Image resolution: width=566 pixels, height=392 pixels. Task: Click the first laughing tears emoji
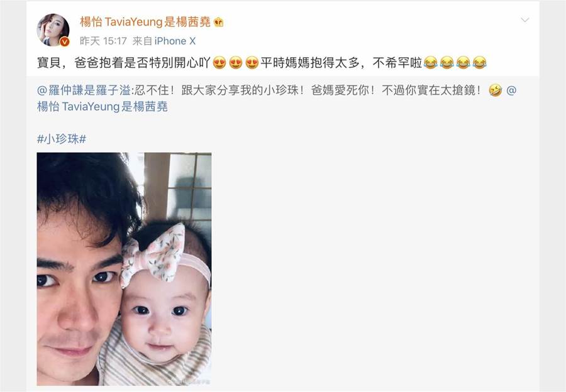(430, 63)
